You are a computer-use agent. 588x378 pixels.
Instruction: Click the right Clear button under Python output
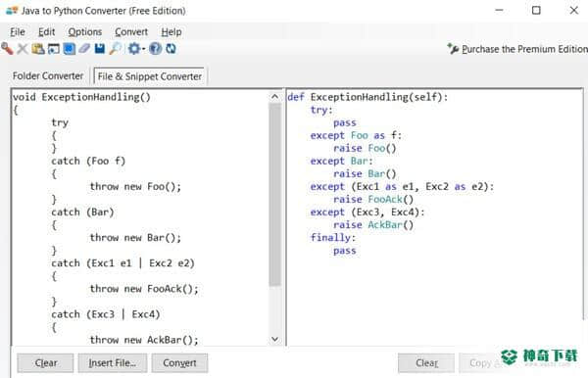tap(426, 363)
